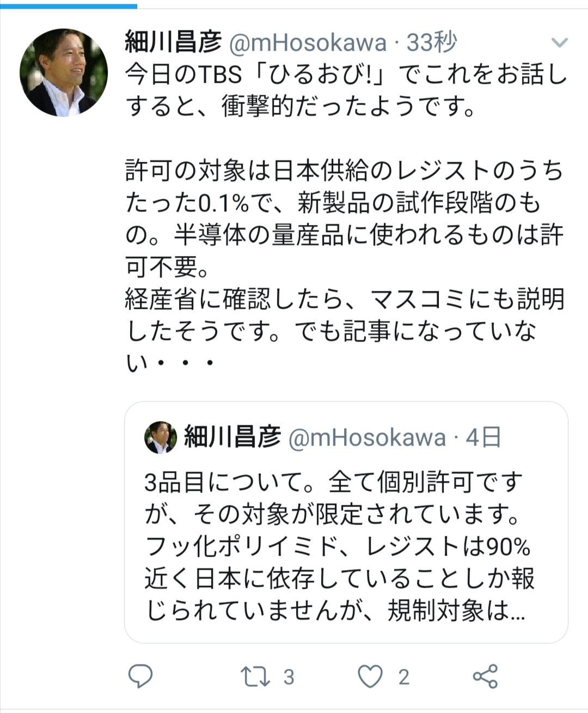This screenshot has height=713, width=588.
Task: Select the @mHosokawa handle in the quoted tweet
Action: (x=366, y=437)
